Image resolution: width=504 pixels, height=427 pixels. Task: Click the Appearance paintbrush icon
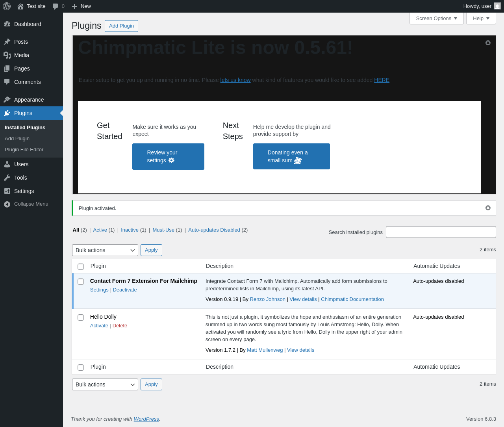tap(7, 100)
